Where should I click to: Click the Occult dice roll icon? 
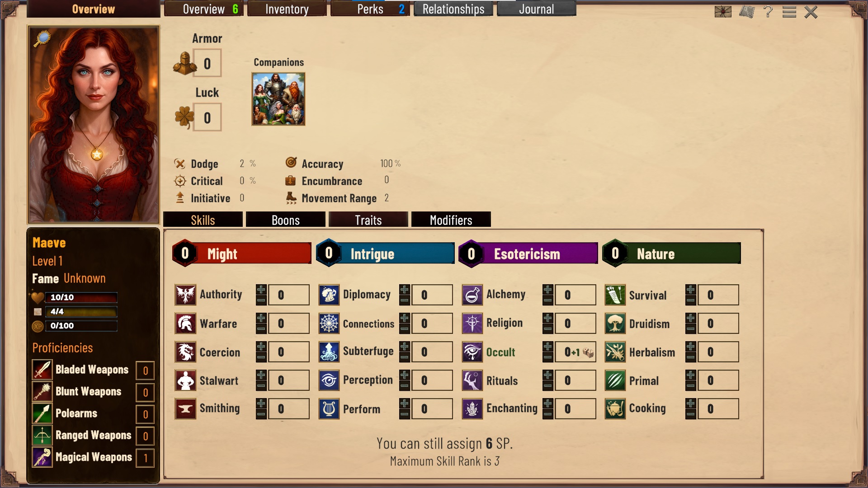pyautogui.click(x=588, y=352)
